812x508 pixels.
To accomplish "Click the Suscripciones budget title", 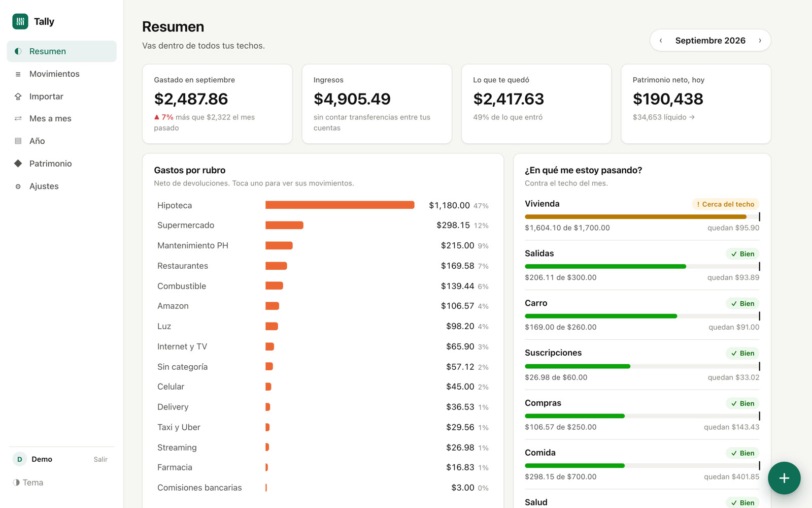I will pos(553,353).
